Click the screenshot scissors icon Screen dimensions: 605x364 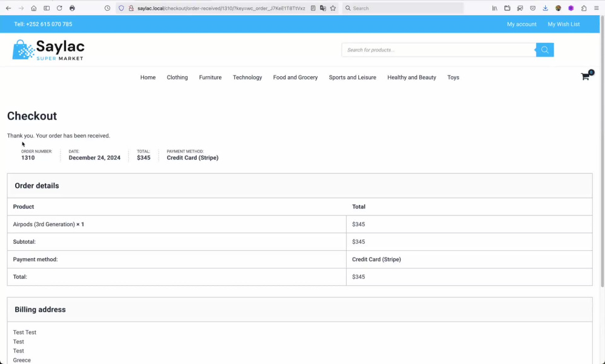pos(520,8)
